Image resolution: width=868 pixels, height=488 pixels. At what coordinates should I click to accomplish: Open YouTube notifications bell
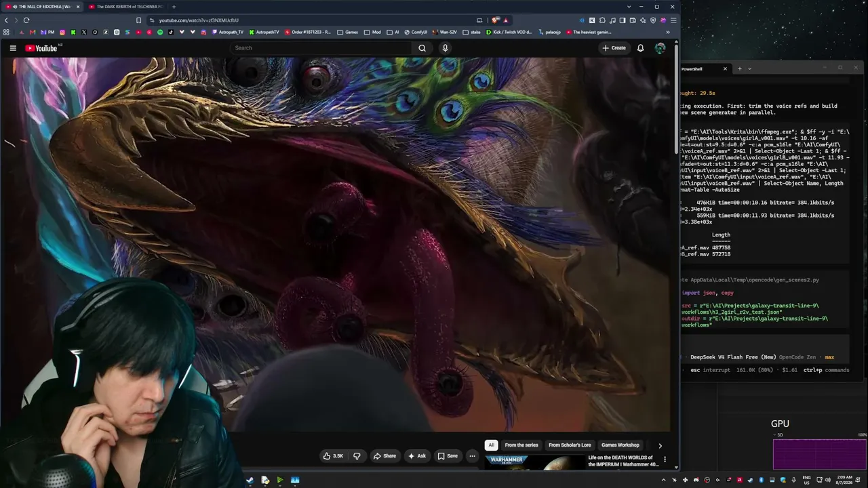[640, 48]
